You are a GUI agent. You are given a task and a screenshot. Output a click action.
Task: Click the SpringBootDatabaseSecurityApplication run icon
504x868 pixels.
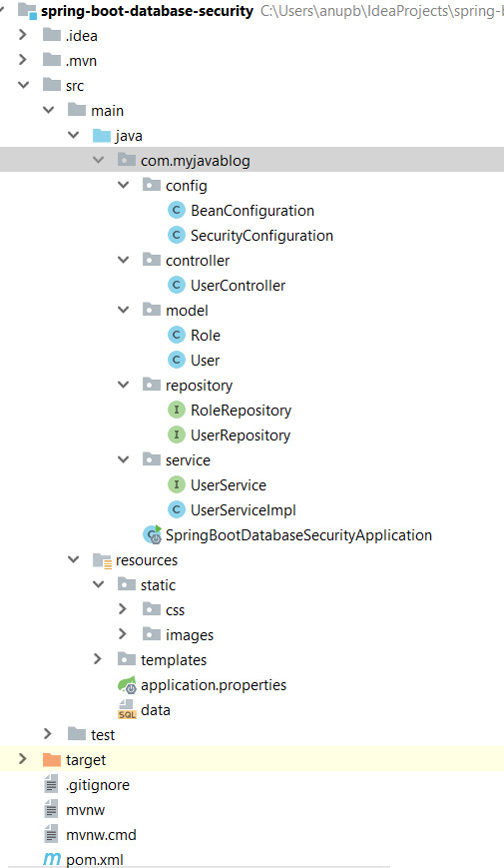tap(152, 534)
